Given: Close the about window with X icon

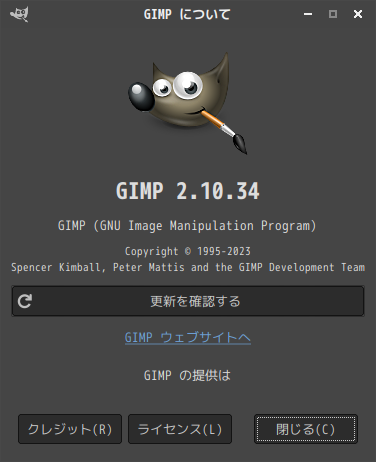Looking at the screenshot, I should point(358,14).
